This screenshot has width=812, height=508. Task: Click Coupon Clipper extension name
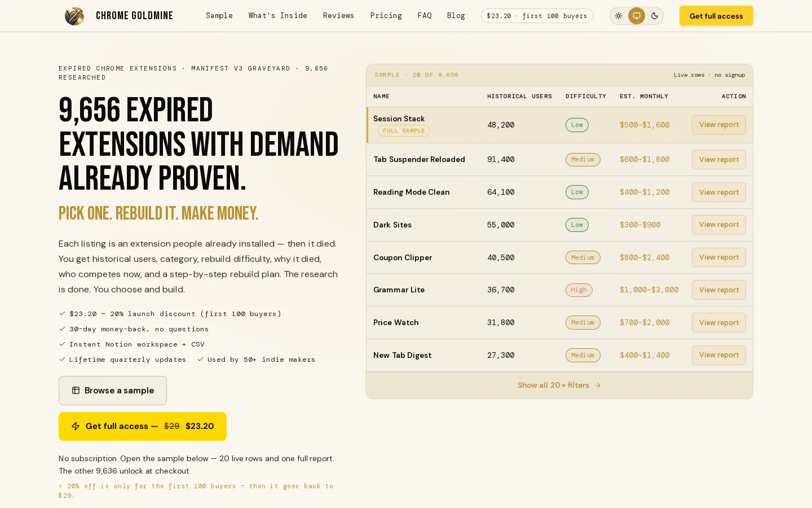[403, 257]
